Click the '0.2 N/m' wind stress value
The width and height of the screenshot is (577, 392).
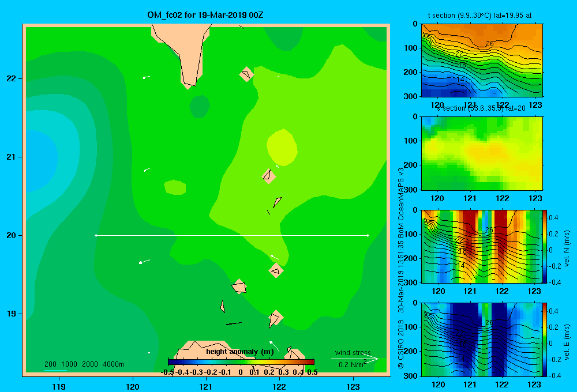(351, 365)
